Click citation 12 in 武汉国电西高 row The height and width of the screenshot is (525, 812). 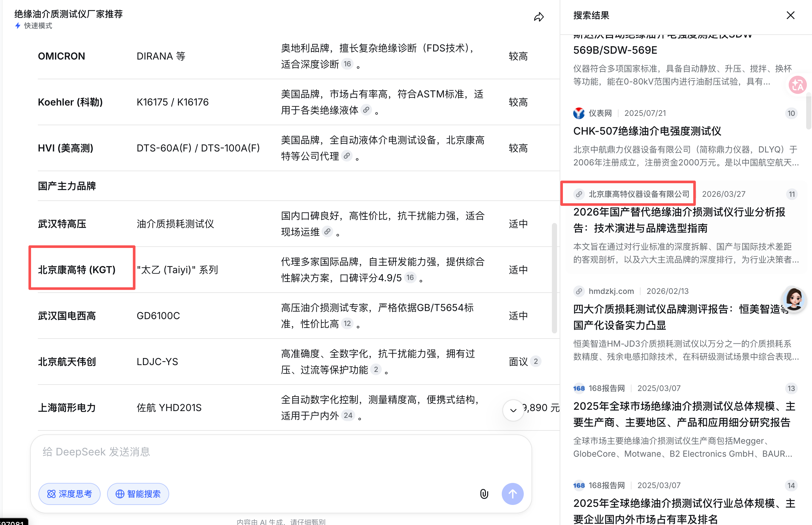[347, 324]
